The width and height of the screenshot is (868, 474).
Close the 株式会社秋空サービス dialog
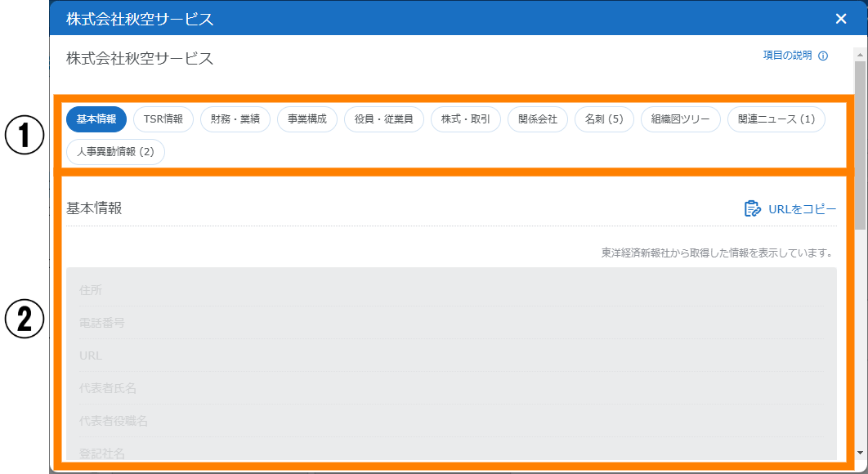coord(841,19)
